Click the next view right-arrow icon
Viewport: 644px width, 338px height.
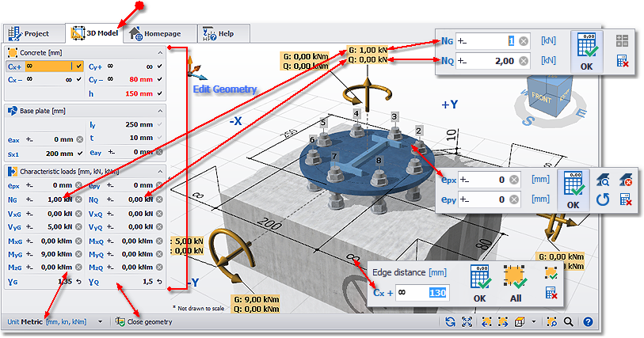503,322
